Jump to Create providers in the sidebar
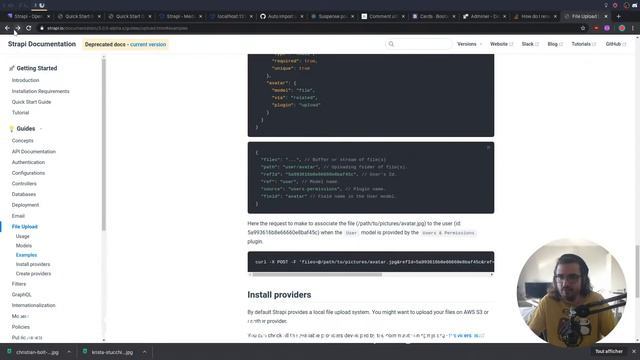The image size is (640, 360). click(x=33, y=274)
